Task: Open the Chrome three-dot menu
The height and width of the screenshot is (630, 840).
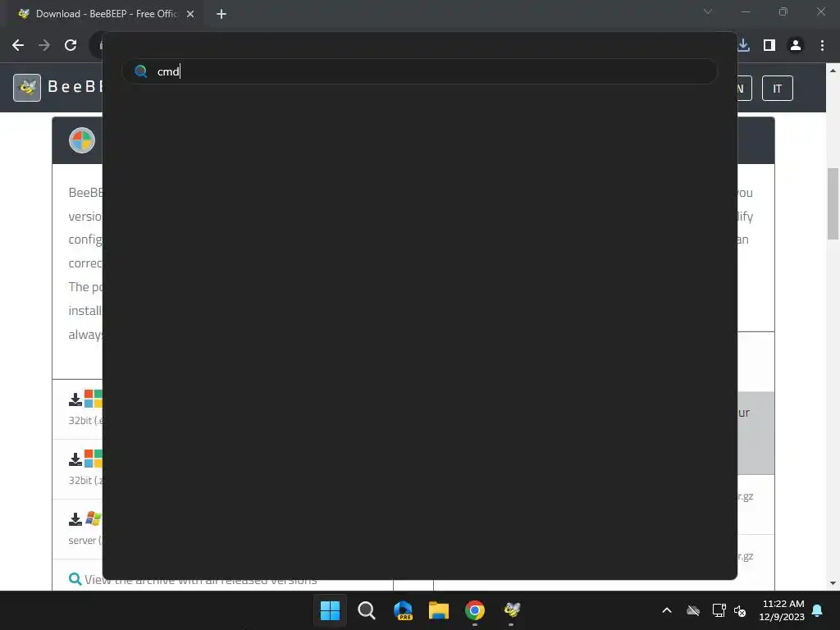Action: point(822,46)
